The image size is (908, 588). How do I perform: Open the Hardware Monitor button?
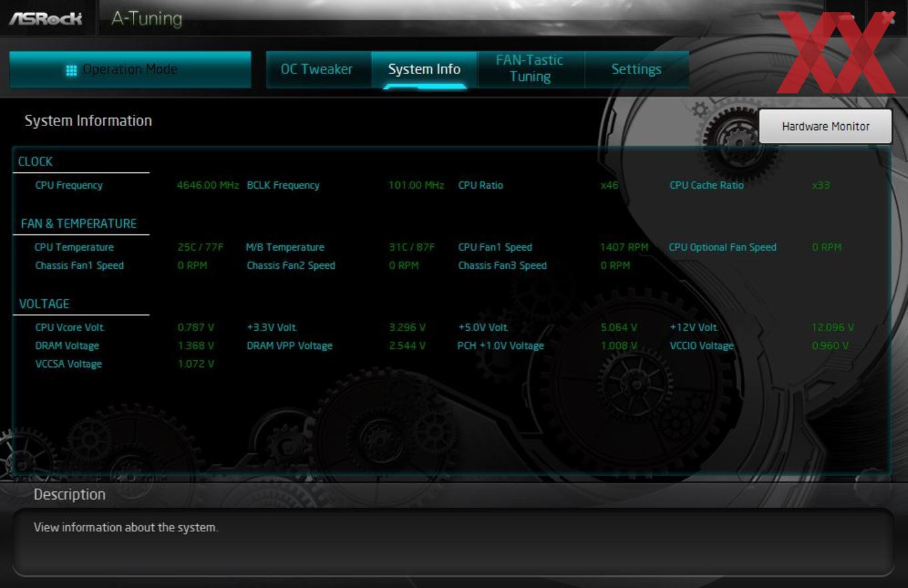tap(825, 126)
